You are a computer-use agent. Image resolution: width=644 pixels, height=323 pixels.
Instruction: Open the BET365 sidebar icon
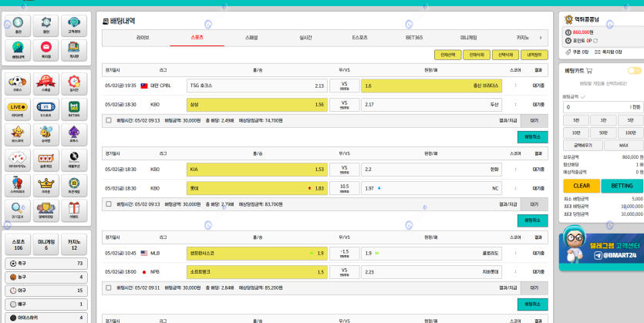(x=74, y=109)
